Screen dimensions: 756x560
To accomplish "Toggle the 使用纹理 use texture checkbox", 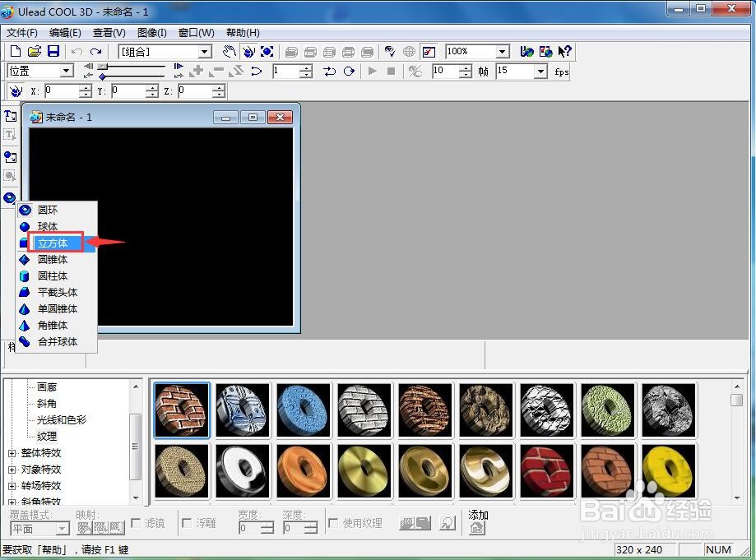I will tap(332, 523).
